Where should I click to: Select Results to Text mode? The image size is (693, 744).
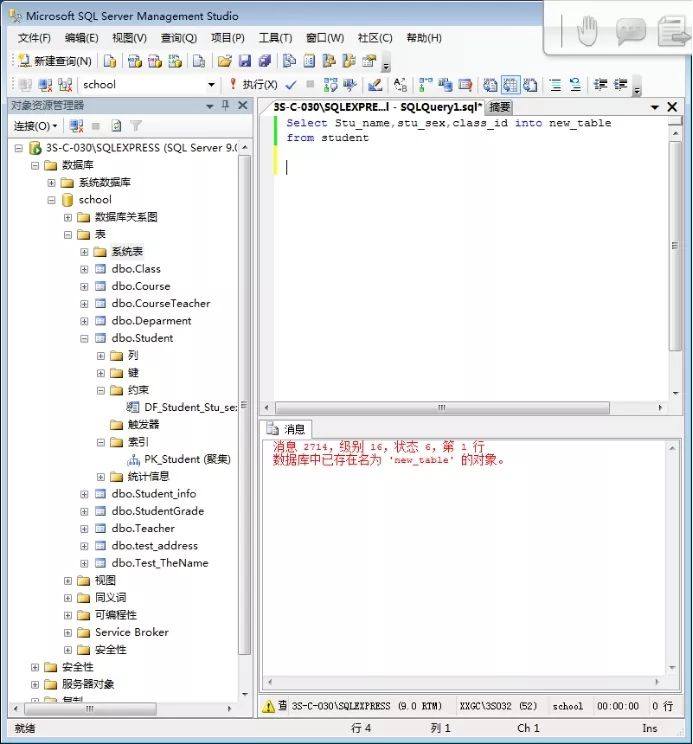pyautogui.click(x=490, y=85)
